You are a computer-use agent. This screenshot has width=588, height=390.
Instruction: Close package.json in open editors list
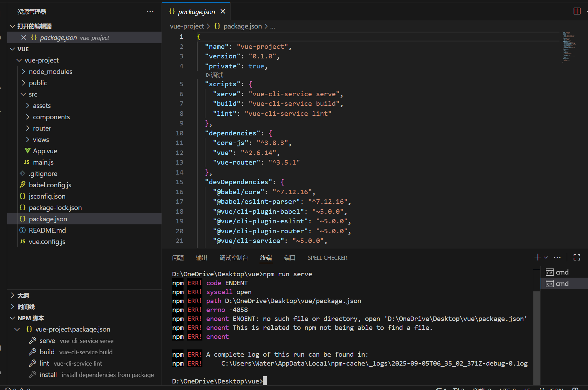[24, 37]
